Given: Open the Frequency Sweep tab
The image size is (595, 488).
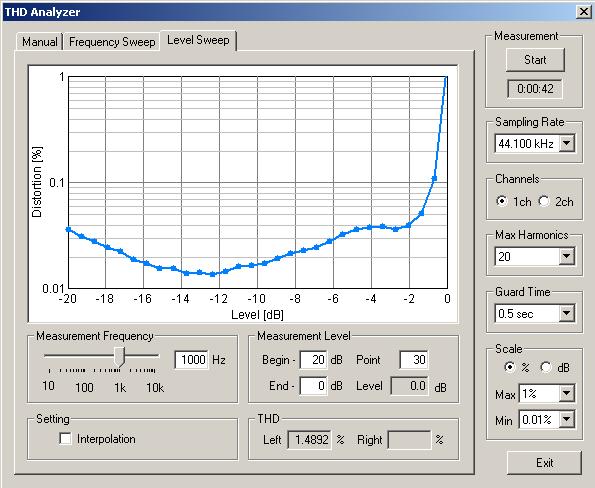Looking at the screenshot, I should click(x=112, y=41).
